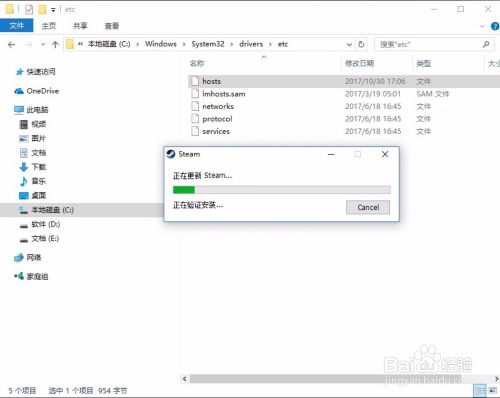Screen dimensions: 500x398
Task: Open the 文件 ribbon tab
Action: pos(16,26)
